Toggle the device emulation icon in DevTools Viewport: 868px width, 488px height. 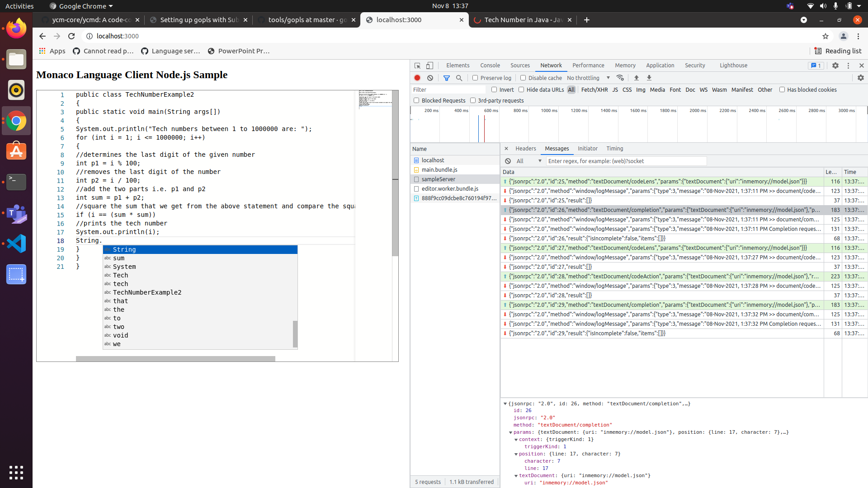(x=429, y=66)
